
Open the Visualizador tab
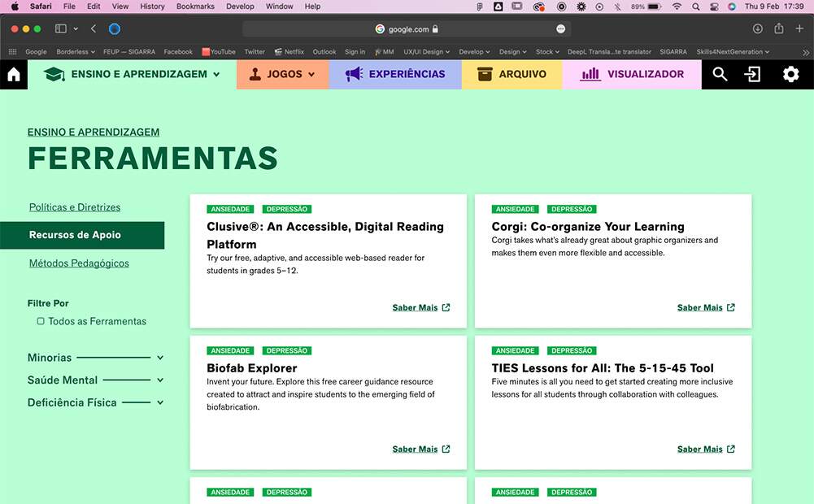pyautogui.click(x=632, y=75)
